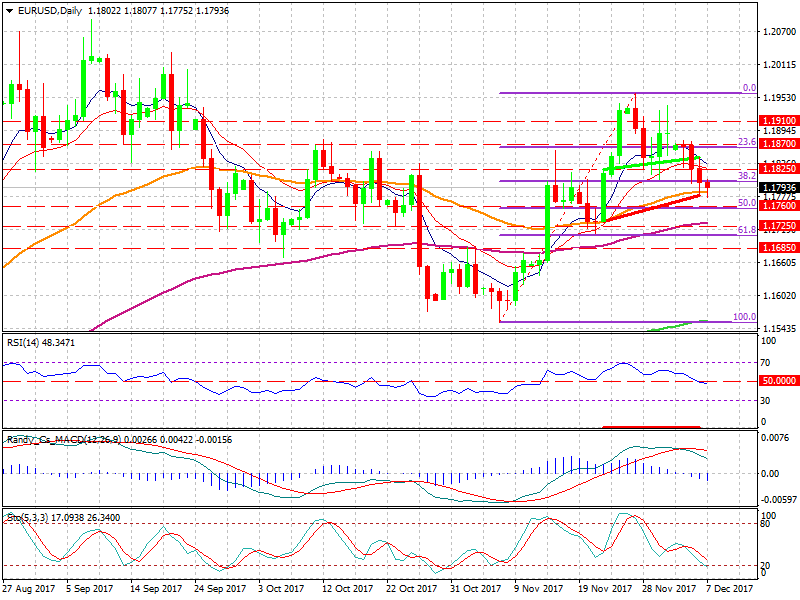Select the RSI(14) 48.3471 indicator label

pos(41,343)
